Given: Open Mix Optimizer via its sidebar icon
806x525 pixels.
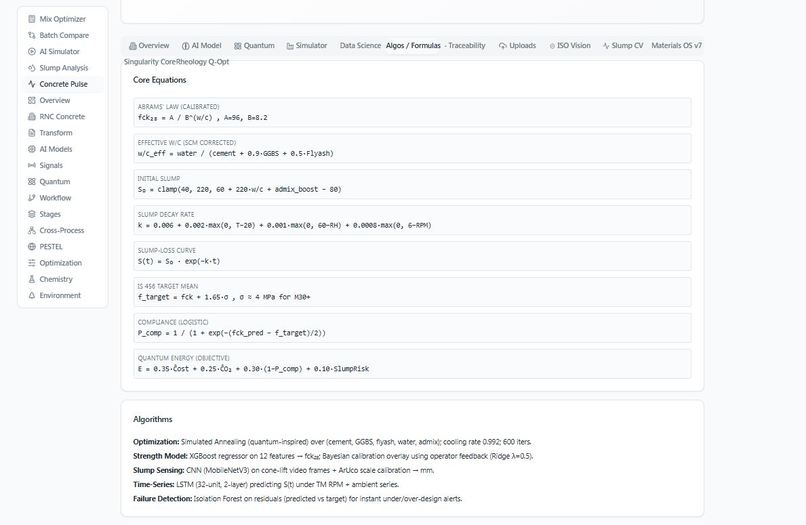Looking at the screenshot, I should pyautogui.click(x=32, y=19).
